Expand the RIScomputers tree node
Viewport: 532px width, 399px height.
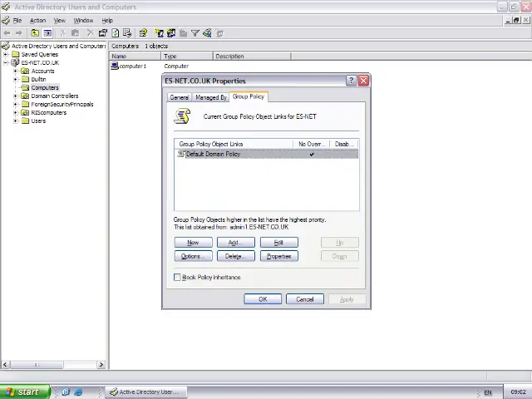pyautogui.click(x=15, y=113)
